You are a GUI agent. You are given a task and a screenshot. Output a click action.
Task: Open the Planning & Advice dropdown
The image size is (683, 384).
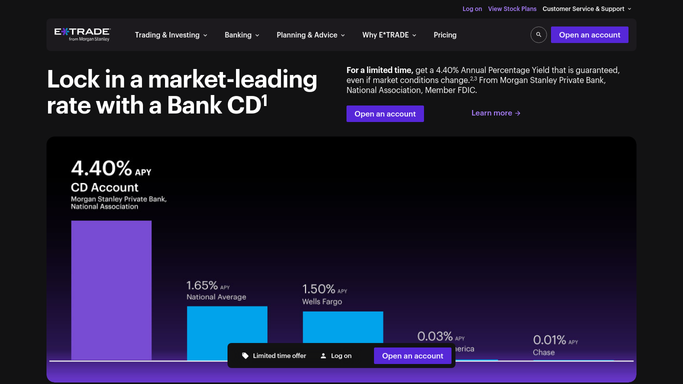pyautogui.click(x=311, y=35)
